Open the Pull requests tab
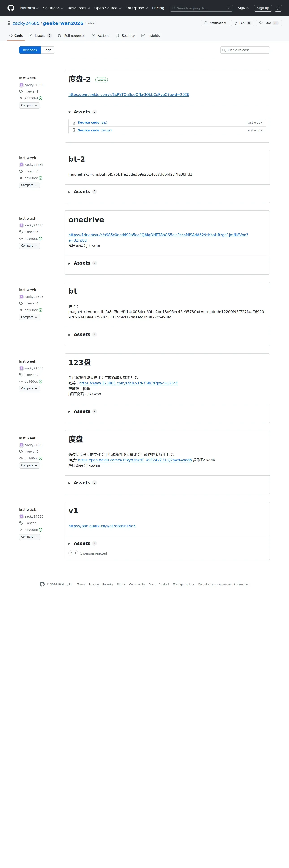 tap(71, 36)
